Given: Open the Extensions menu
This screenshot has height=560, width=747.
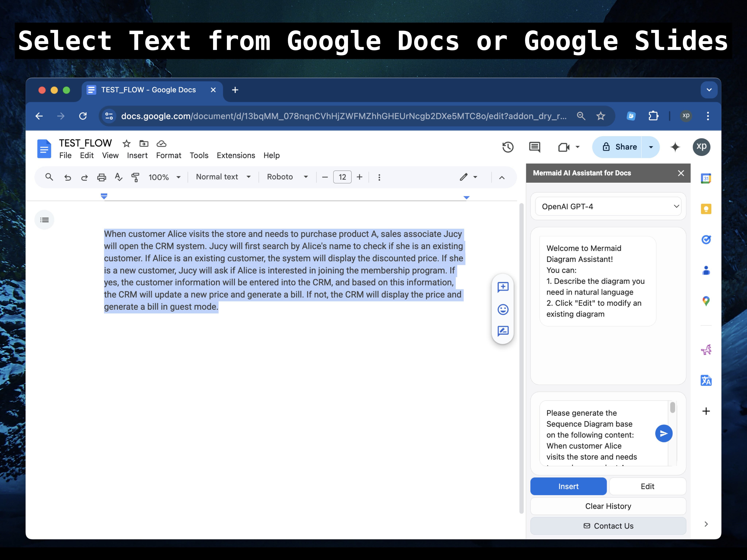Looking at the screenshot, I should [236, 155].
